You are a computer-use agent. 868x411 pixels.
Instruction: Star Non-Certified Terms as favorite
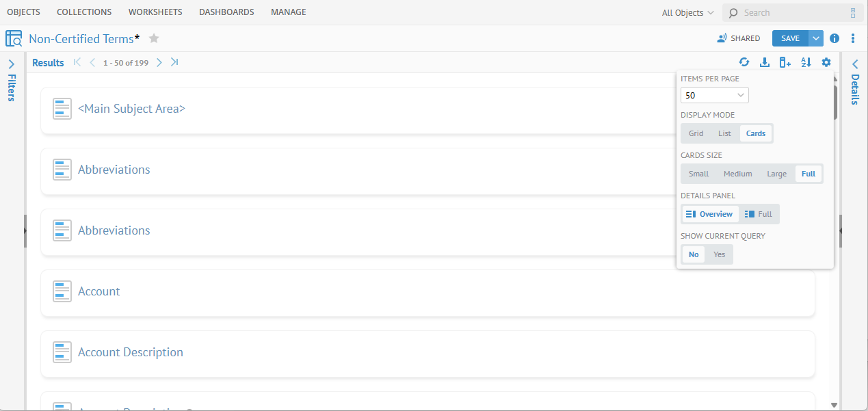154,38
